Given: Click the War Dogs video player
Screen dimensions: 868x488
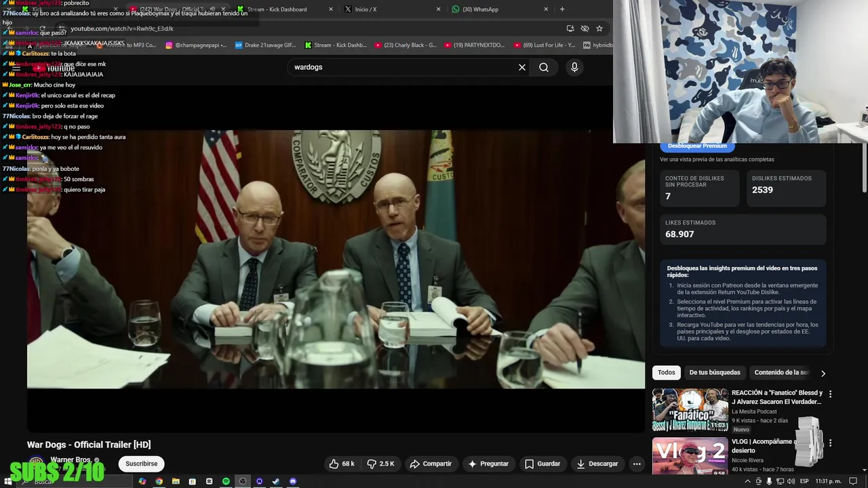Looking at the screenshot, I should [x=336, y=259].
